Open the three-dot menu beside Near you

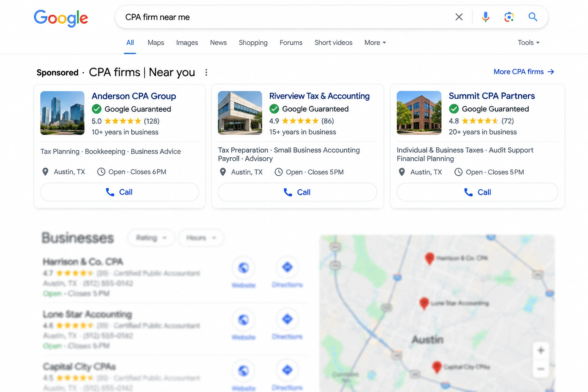click(x=206, y=72)
